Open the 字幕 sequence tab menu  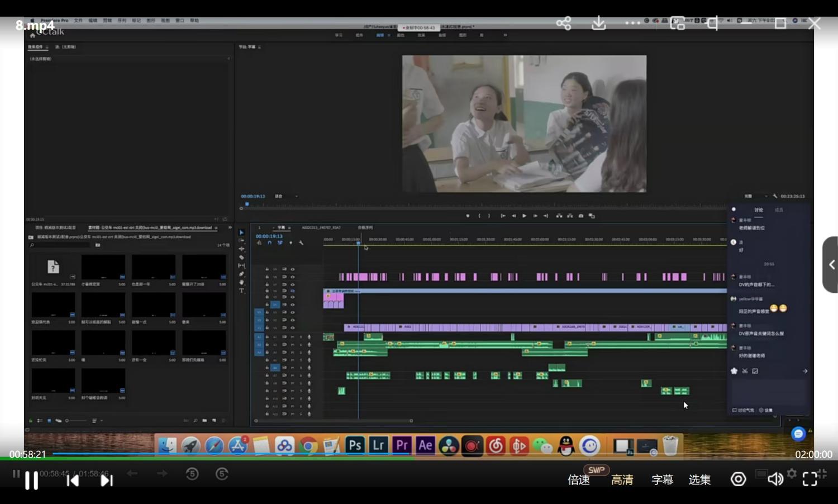pos(289,227)
